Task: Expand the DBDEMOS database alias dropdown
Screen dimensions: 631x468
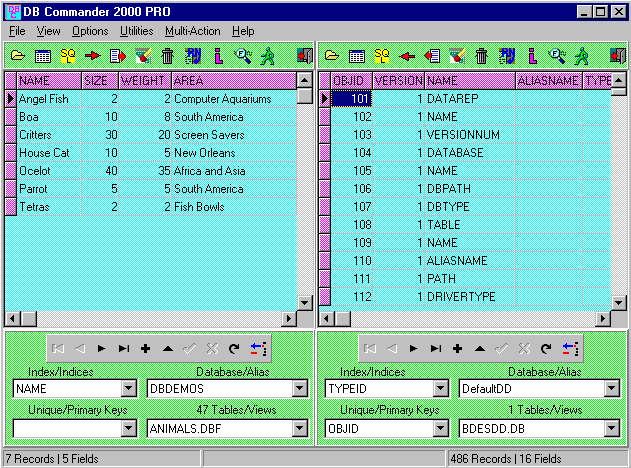Action: point(300,389)
